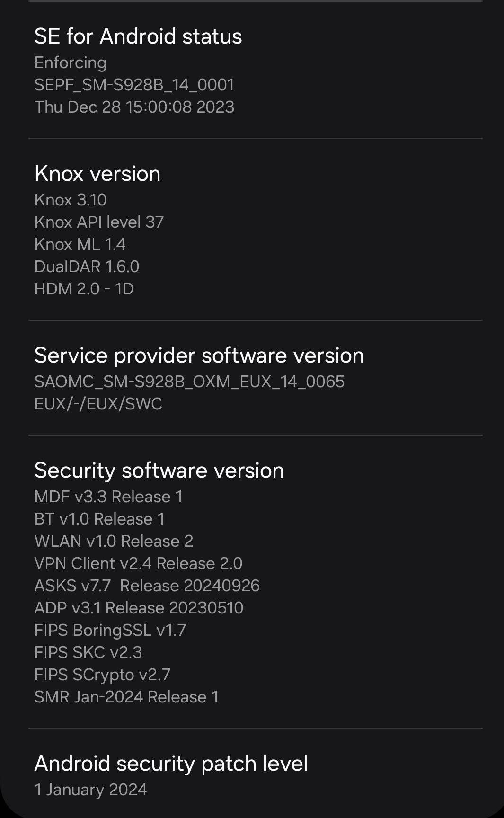Tap the SEPF_SM-S928B_14_0001 policy entry

point(134,85)
